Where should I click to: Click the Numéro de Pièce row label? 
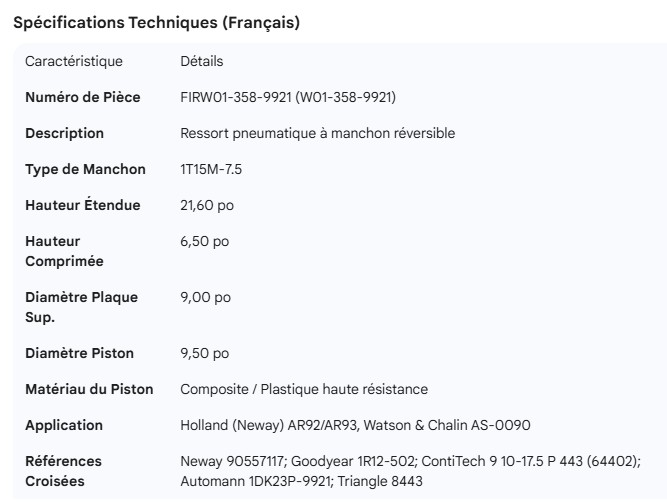(x=83, y=98)
